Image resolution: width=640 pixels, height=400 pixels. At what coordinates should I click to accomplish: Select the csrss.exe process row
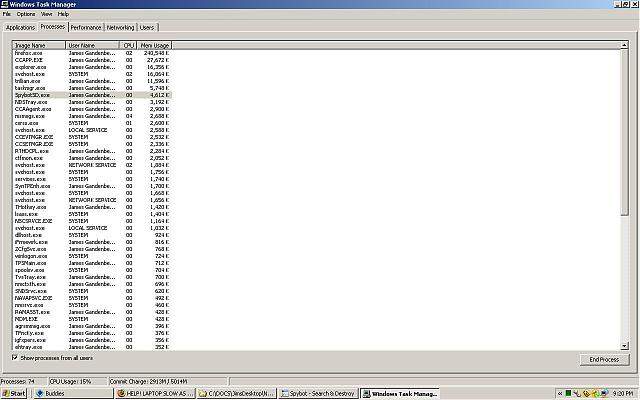(x=92, y=123)
